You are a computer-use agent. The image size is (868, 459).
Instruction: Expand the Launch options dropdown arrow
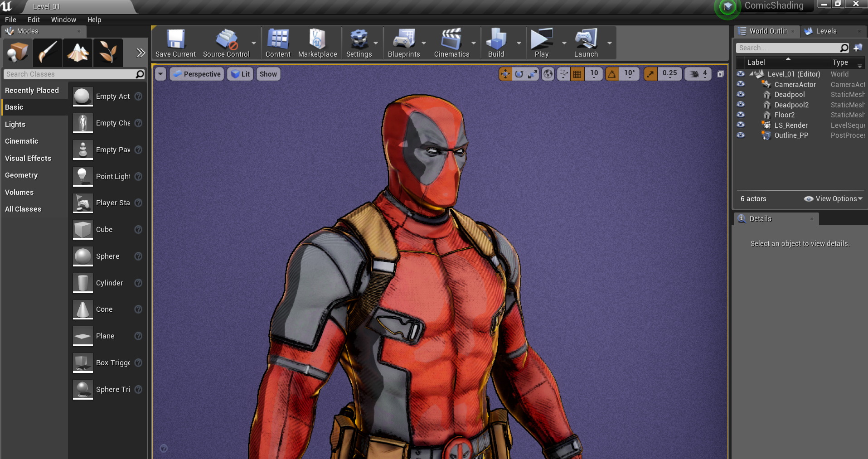pos(610,43)
